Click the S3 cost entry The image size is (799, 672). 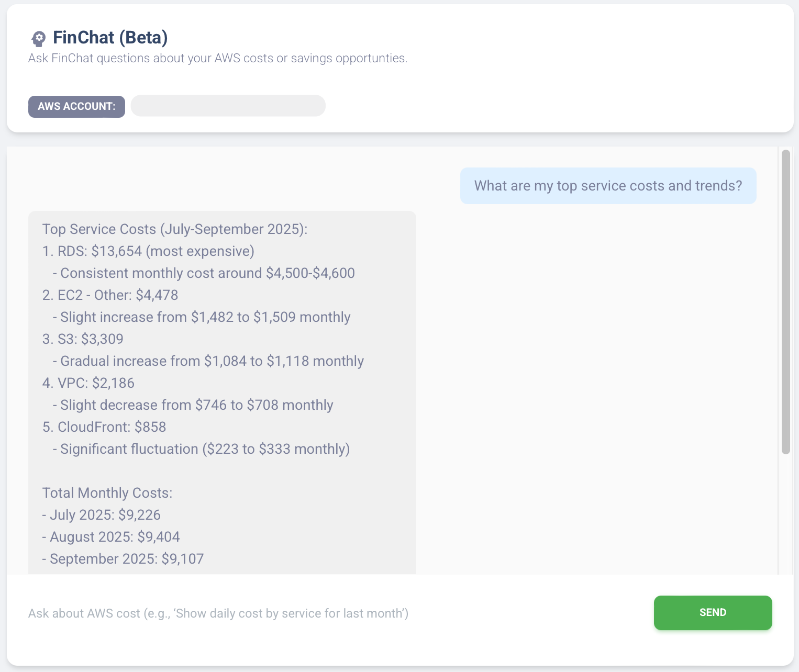(82, 339)
